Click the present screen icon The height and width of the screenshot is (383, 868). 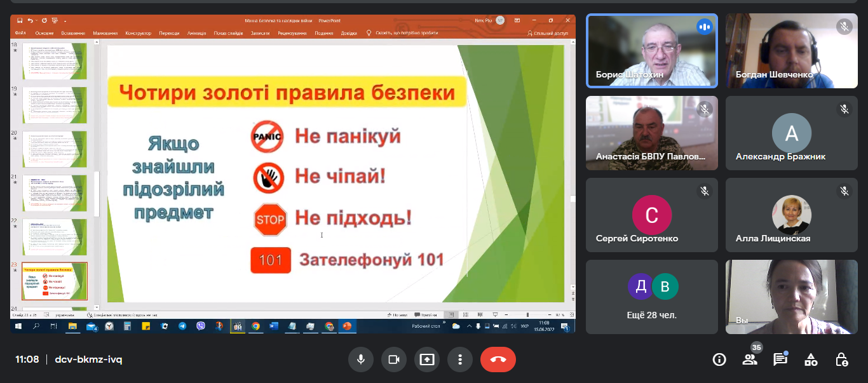[426, 359]
